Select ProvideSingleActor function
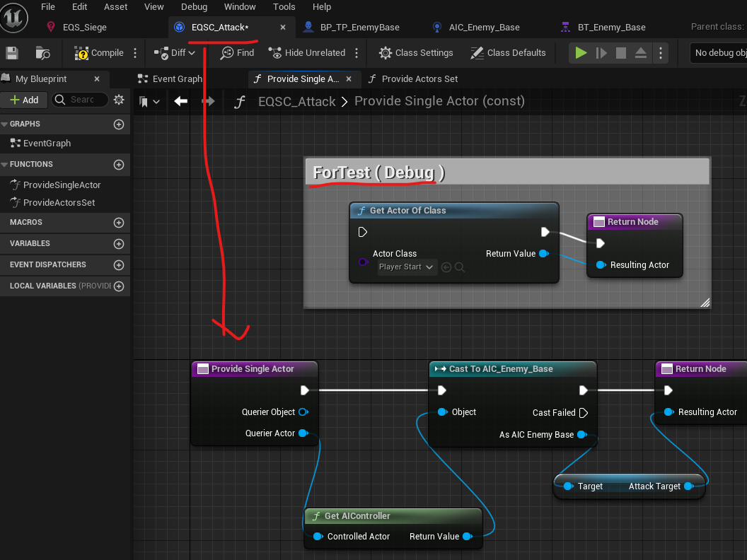 pyautogui.click(x=62, y=185)
